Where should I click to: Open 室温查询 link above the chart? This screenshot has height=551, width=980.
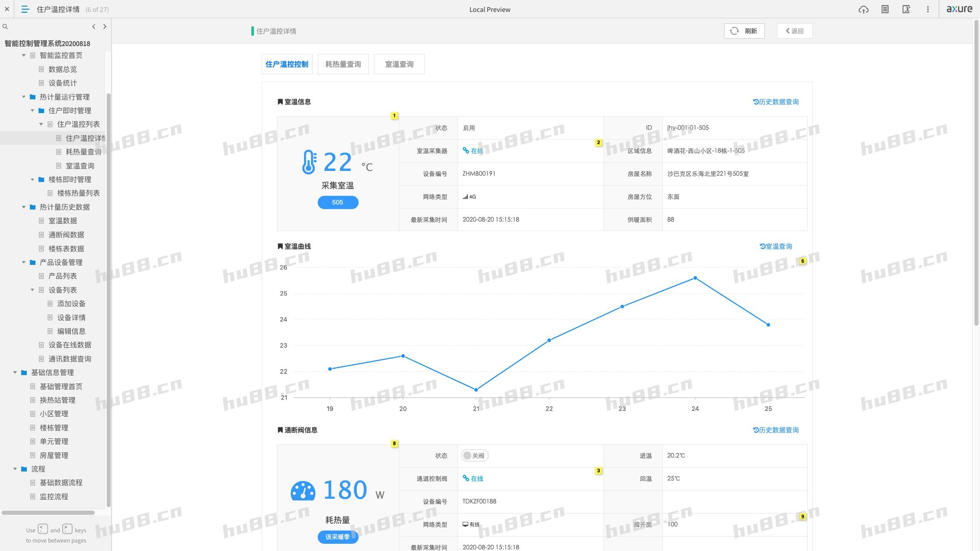click(x=776, y=246)
